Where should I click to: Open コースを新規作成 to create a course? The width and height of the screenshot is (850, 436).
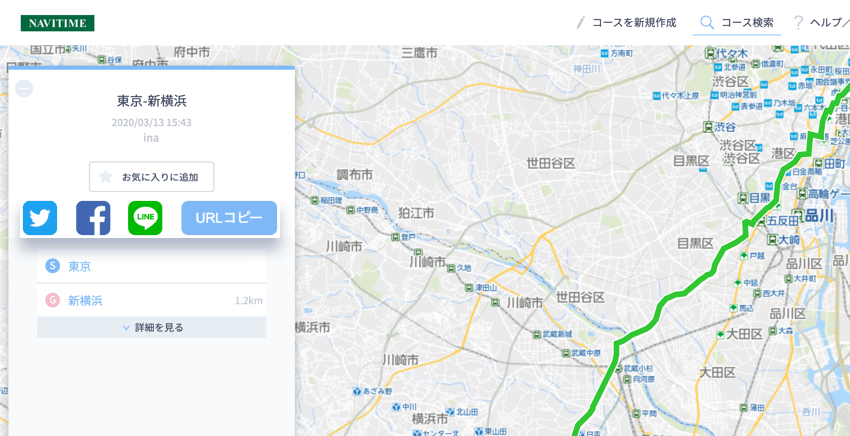click(626, 22)
